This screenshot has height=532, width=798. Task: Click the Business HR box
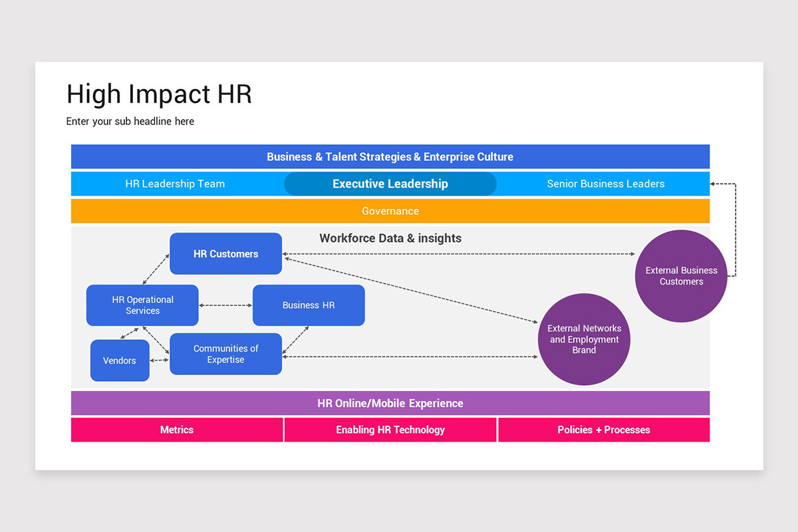(308, 305)
